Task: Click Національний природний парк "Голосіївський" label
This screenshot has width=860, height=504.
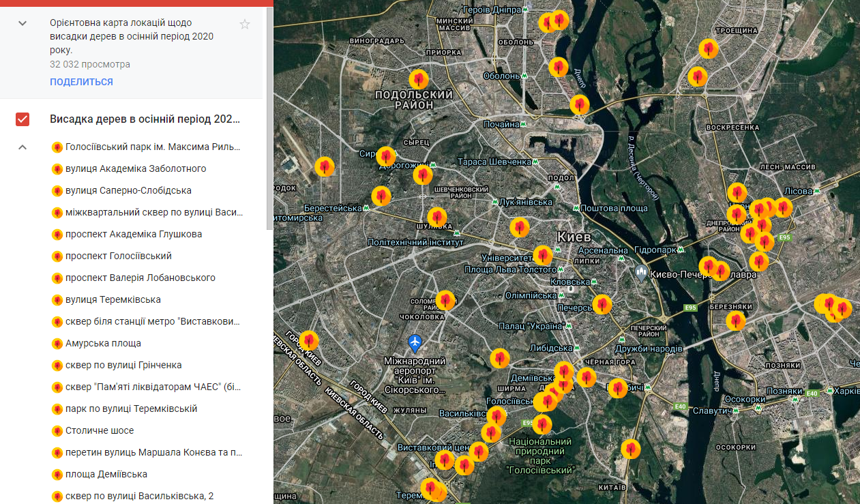Action: click(541, 456)
